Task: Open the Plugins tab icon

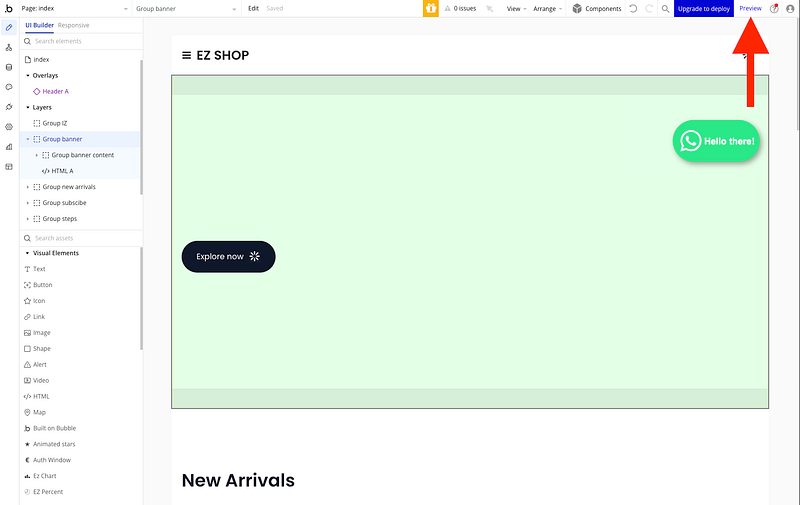Action: [x=9, y=107]
